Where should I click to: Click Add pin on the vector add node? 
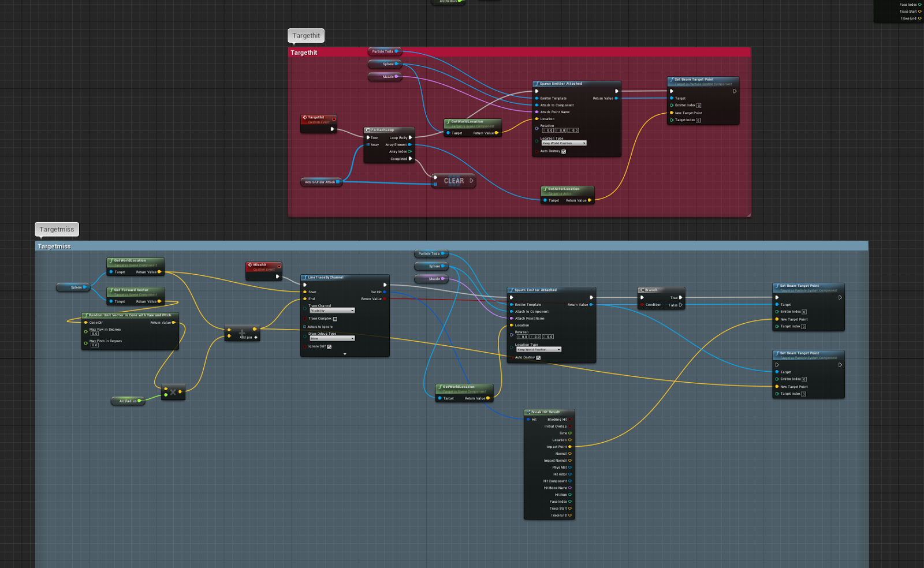pos(249,337)
